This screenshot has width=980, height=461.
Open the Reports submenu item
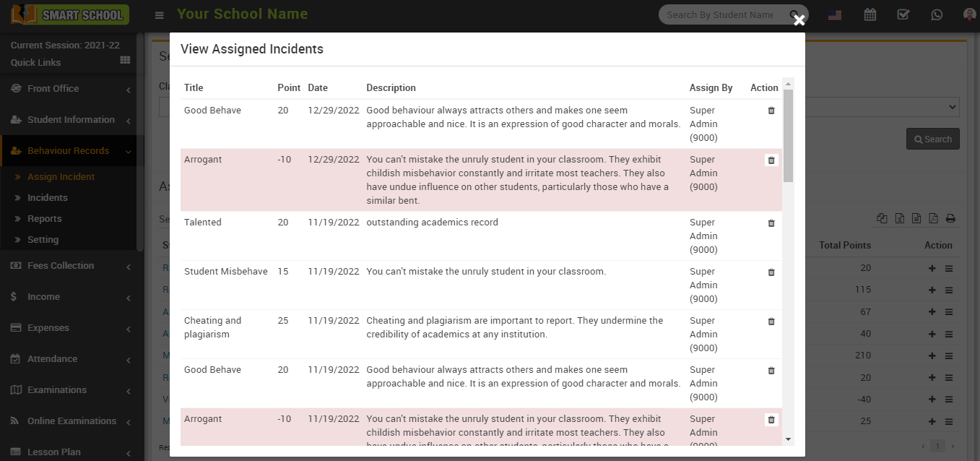point(45,219)
